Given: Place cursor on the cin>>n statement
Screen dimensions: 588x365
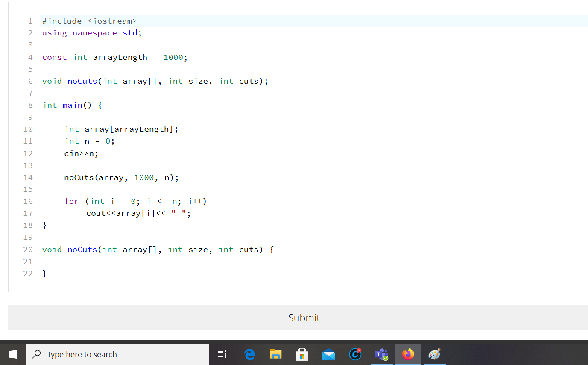Looking at the screenshot, I should click(80, 153).
